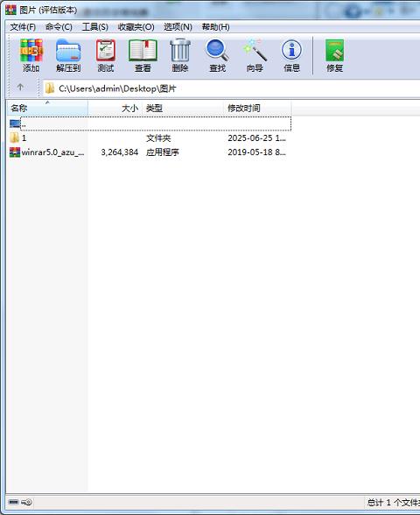420x515 pixels.
Task: Click the size value 3,264,384
Action: [119, 152]
